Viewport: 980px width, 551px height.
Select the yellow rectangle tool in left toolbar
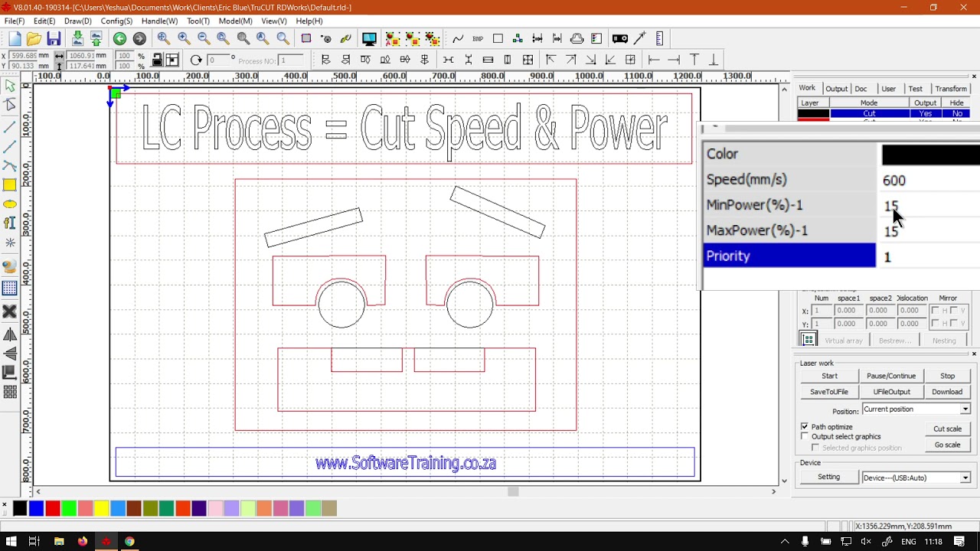[10, 184]
